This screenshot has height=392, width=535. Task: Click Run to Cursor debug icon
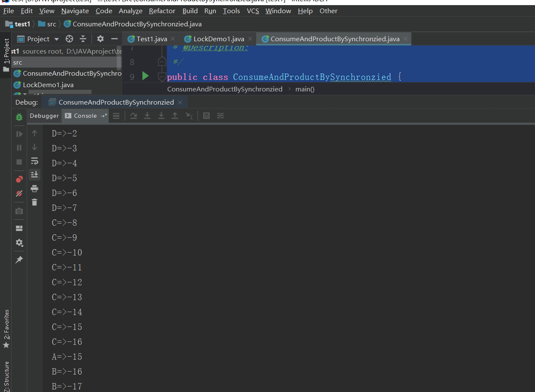(189, 116)
